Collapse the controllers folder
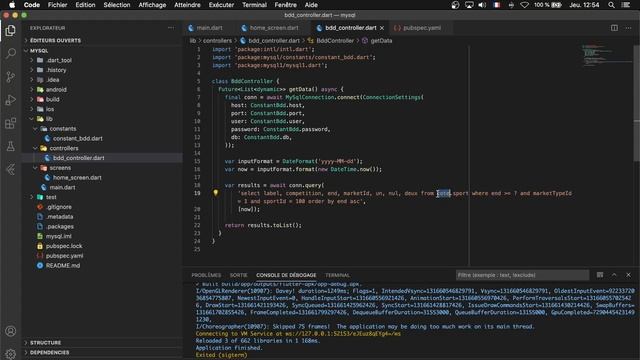 click(x=64, y=148)
